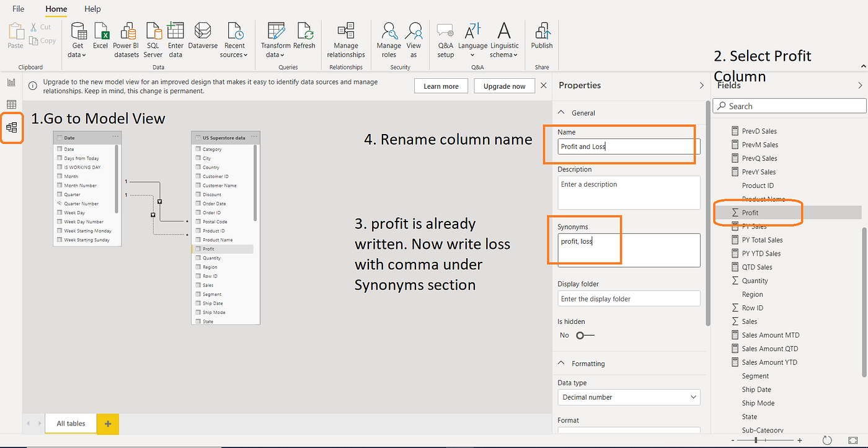Click the Learn more button
The image size is (868, 448).
441,86
